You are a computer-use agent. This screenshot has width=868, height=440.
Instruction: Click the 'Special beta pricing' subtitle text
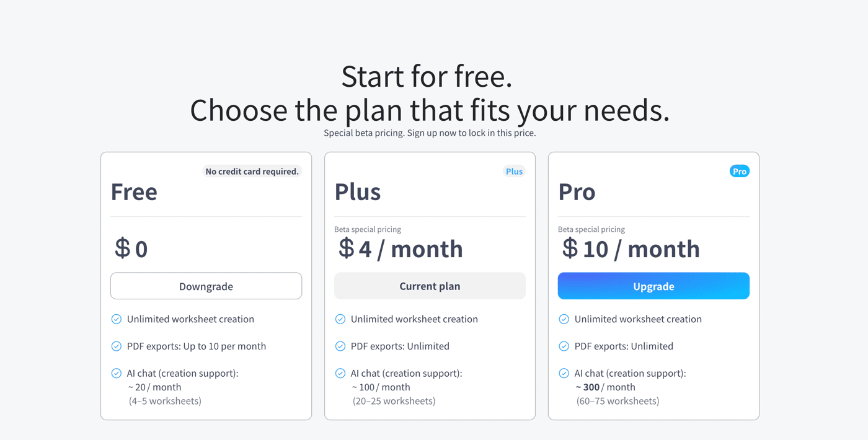coord(430,133)
